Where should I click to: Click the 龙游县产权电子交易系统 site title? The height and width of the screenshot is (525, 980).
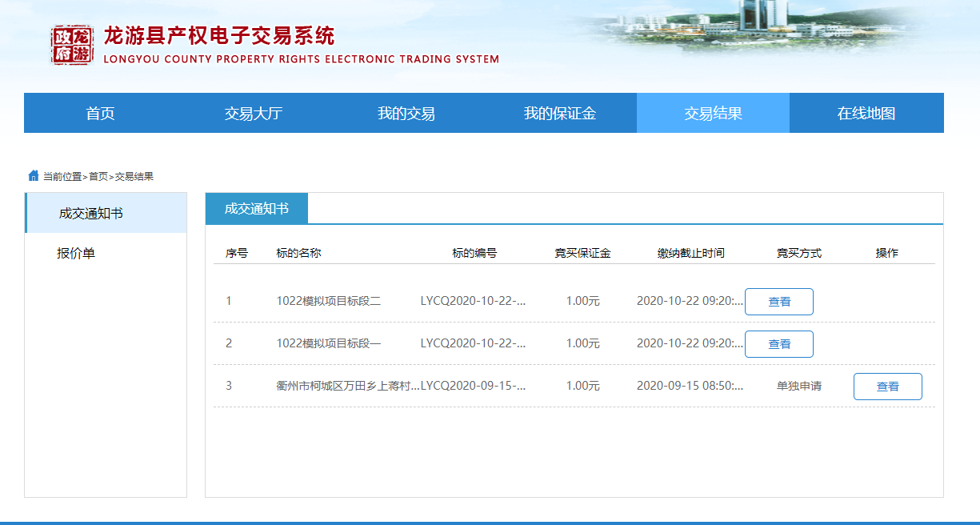[x=219, y=36]
